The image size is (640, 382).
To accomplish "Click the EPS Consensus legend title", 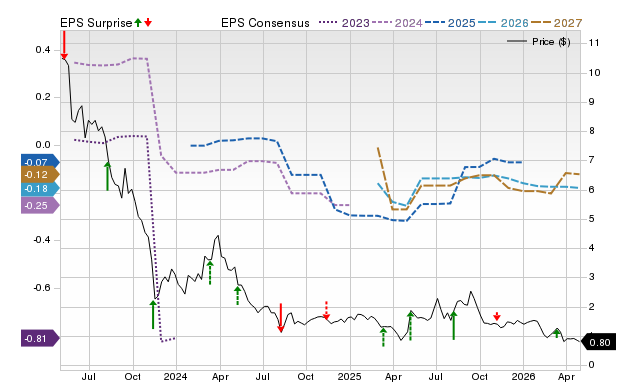I will point(265,23).
